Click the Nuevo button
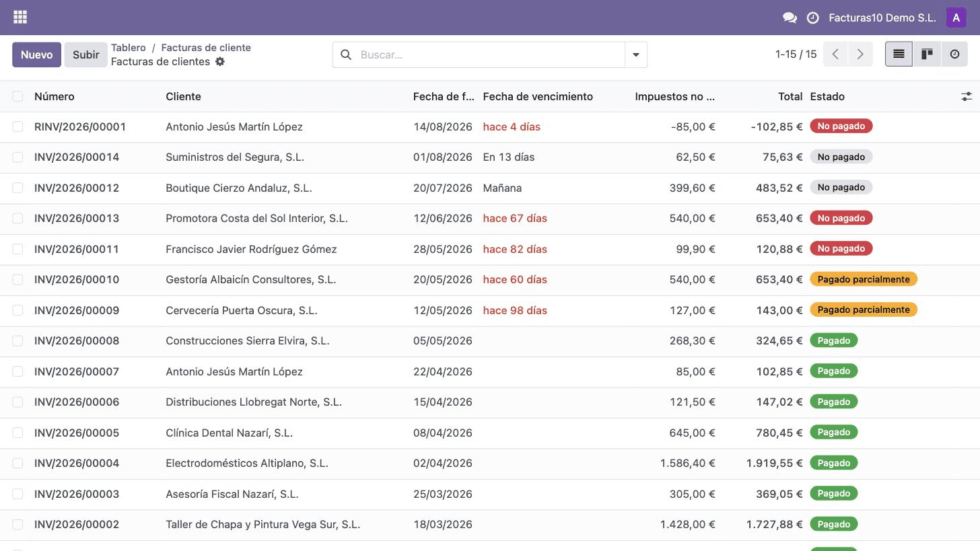The width and height of the screenshot is (980, 551). [36, 54]
